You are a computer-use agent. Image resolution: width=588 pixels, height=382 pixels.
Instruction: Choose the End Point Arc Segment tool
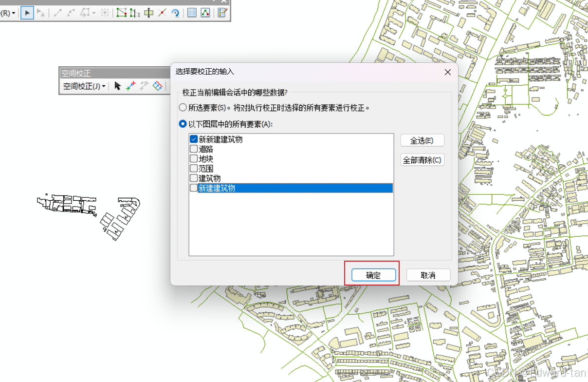click(x=71, y=13)
